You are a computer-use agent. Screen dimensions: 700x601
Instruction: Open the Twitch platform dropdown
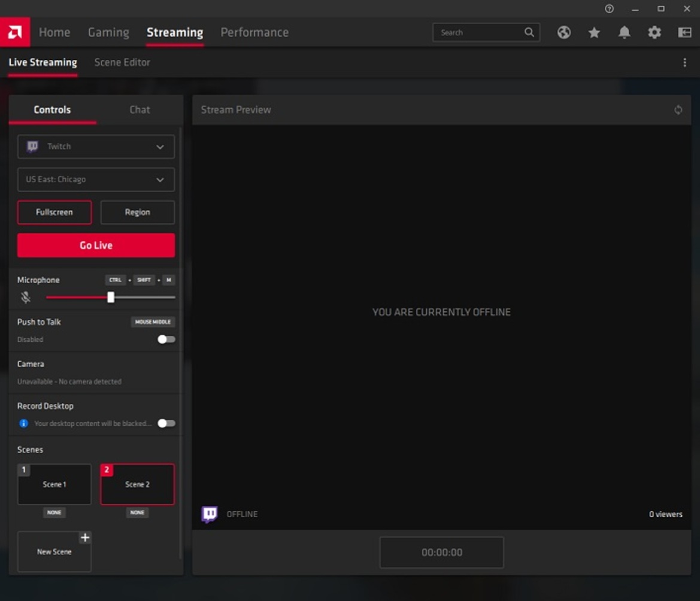click(95, 146)
